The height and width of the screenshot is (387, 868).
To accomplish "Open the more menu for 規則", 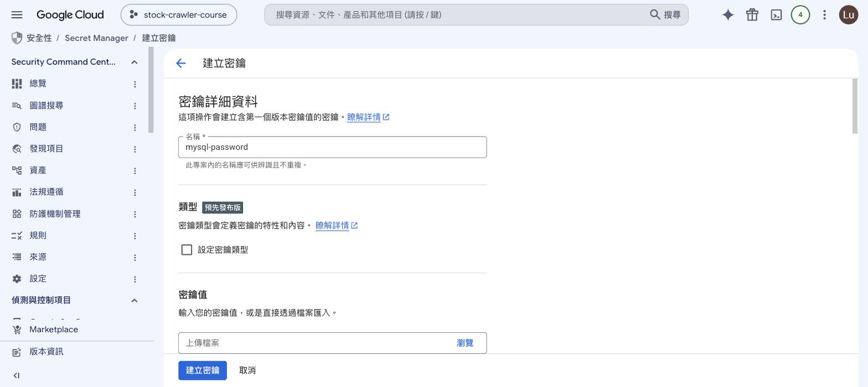I will 135,236.
